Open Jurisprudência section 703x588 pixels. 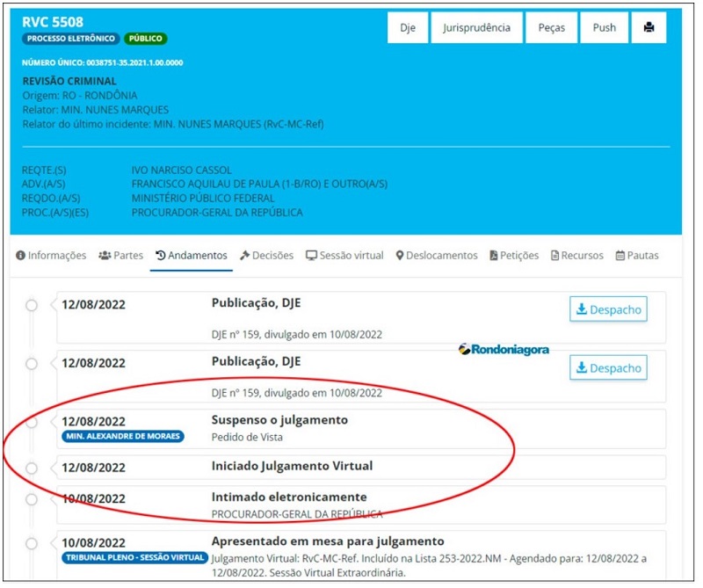click(476, 28)
